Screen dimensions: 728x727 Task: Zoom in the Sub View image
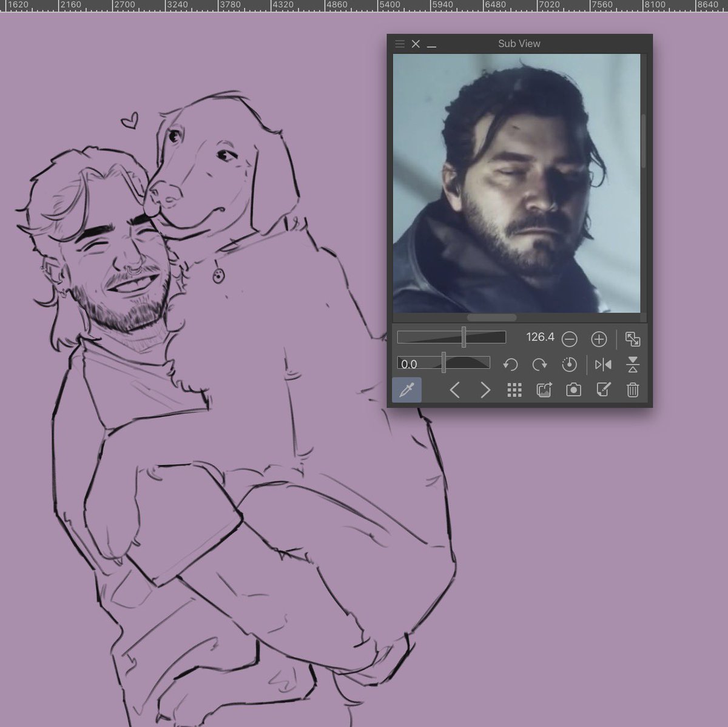599,339
